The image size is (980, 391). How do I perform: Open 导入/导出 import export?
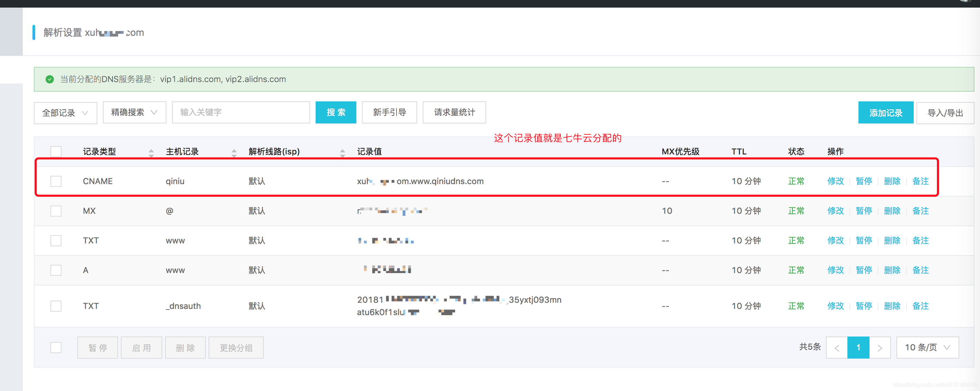click(945, 112)
